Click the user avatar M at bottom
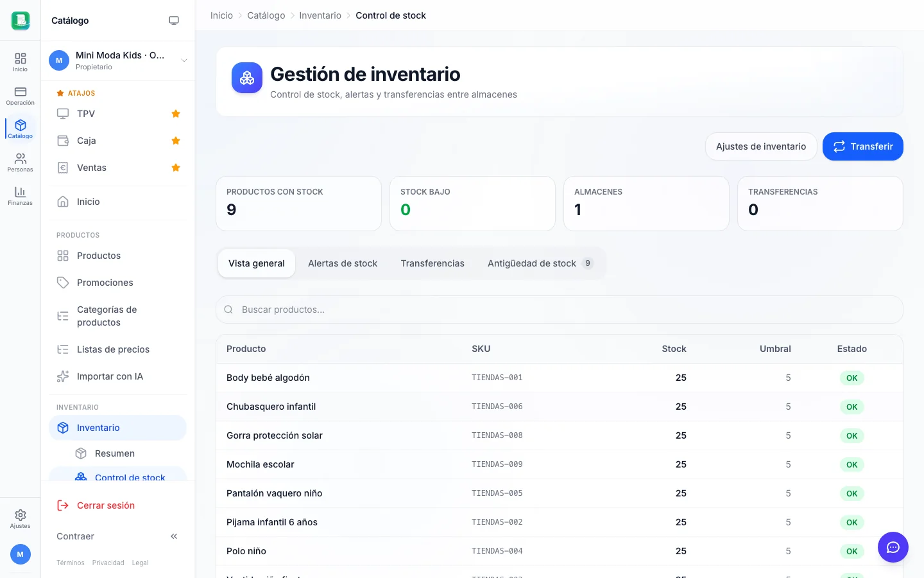924x578 pixels. 20,554
